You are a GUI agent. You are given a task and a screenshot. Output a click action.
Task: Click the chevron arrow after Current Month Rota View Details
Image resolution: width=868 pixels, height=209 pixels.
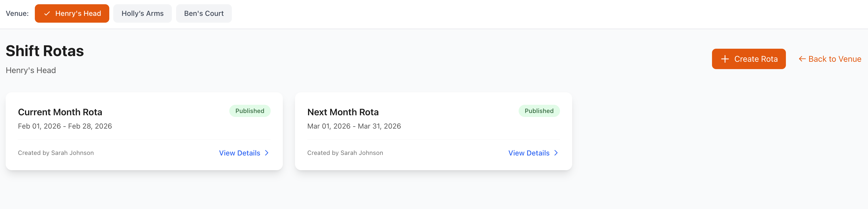click(x=266, y=153)
